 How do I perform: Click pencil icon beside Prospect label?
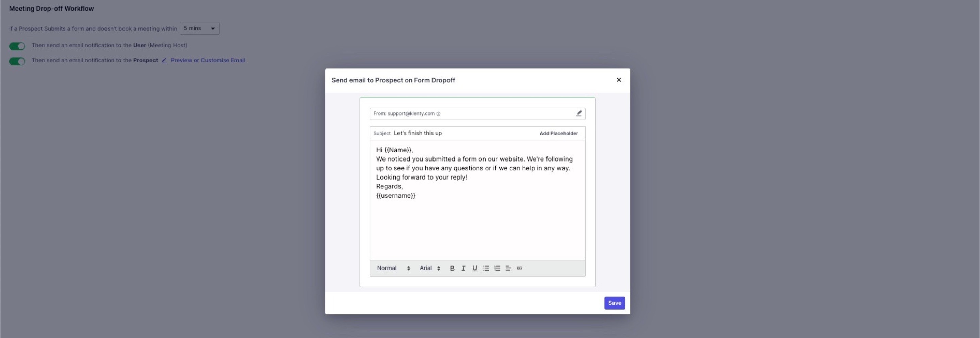click(x=164, y=61)
